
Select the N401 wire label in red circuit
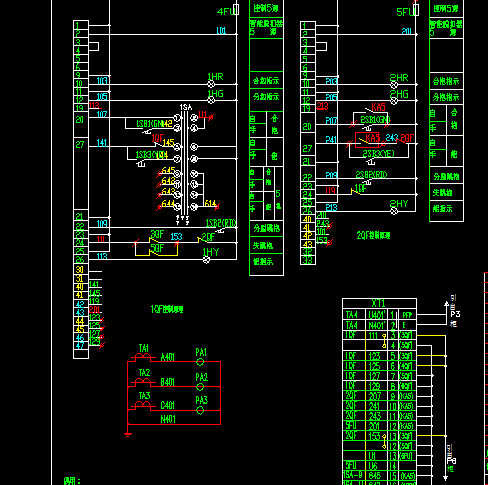[x=168, y=419]
